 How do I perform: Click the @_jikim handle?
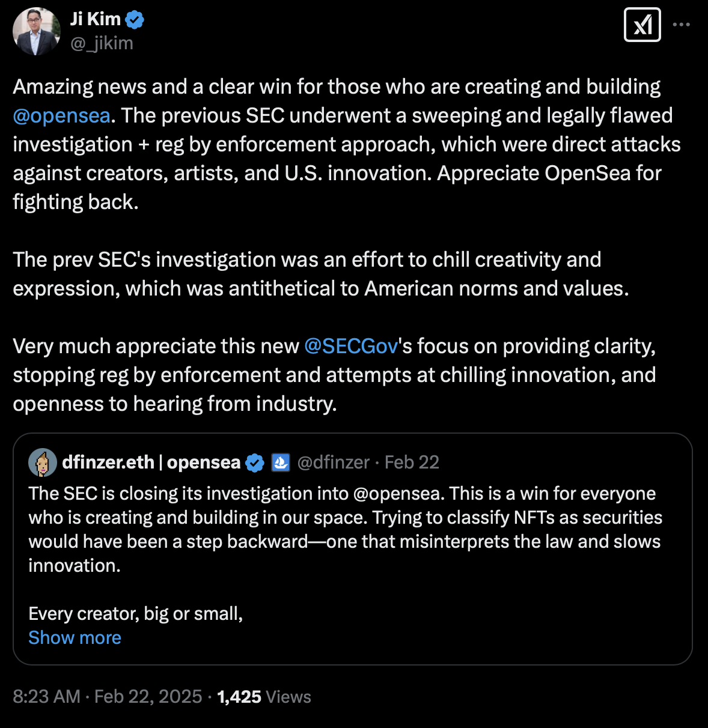(102, 43)
